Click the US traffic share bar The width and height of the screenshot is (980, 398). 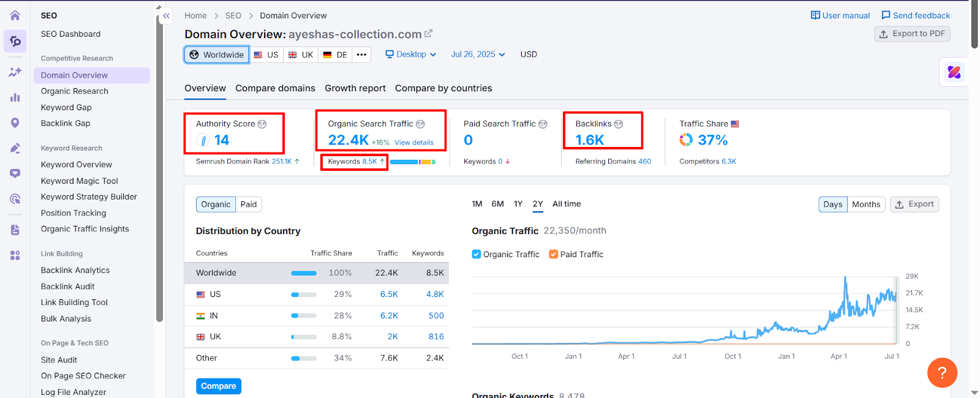pyautogui.click(x=304, y=295)
